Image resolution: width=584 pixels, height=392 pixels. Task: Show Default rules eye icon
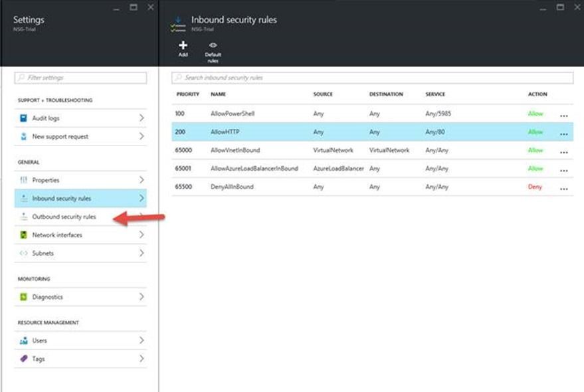tap(213, 45)
